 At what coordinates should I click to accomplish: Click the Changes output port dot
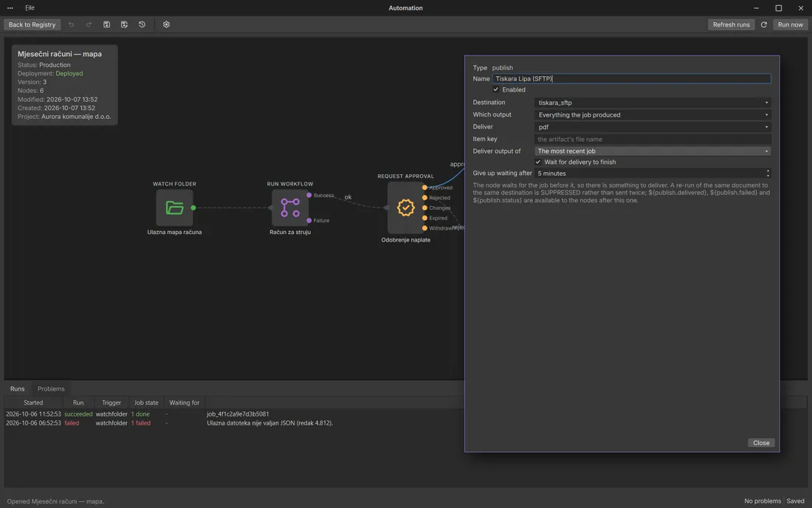tap(424, 207)
